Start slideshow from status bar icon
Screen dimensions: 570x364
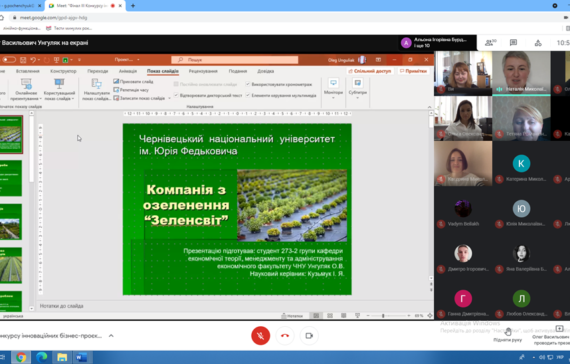coord(357,316)
